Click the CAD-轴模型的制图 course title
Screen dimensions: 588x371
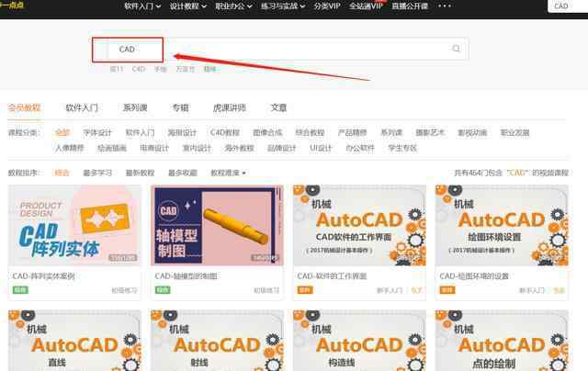coord(186,276)
